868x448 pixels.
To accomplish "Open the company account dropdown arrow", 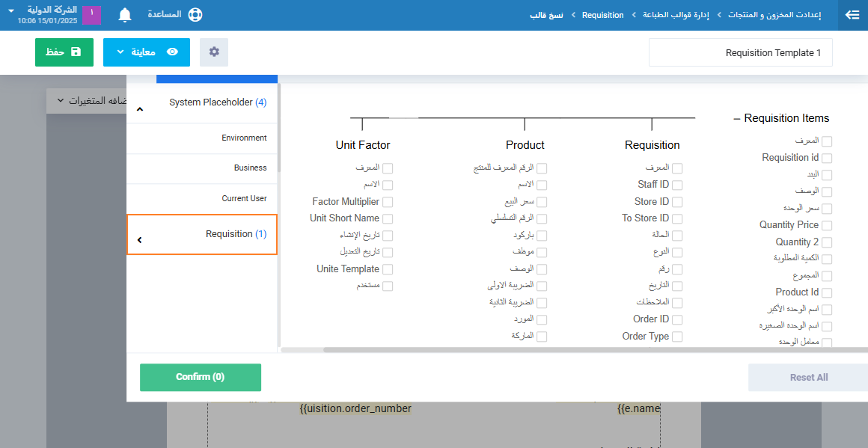I will point(10,12).
